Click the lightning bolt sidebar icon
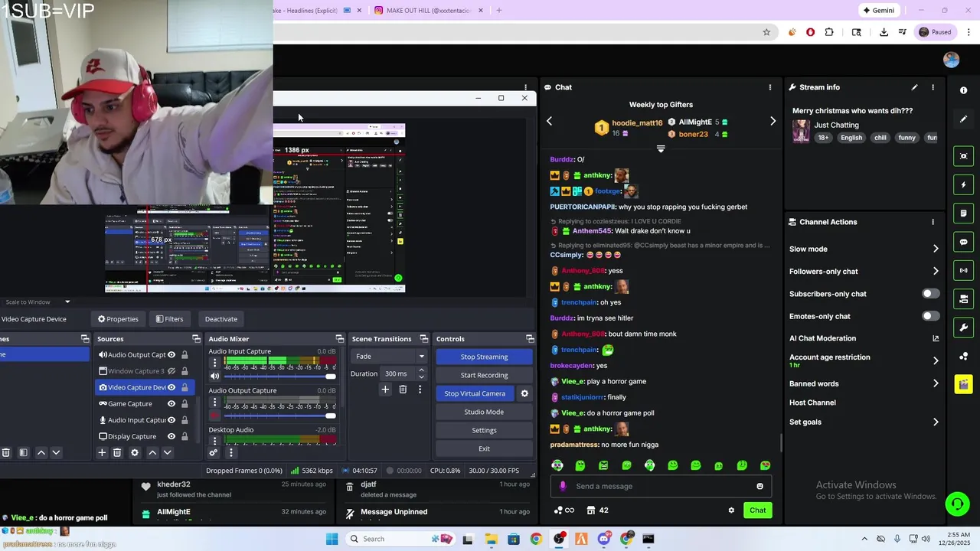This screenshot has height=551, width=980. pyautogui.click(x=963, y=184)
